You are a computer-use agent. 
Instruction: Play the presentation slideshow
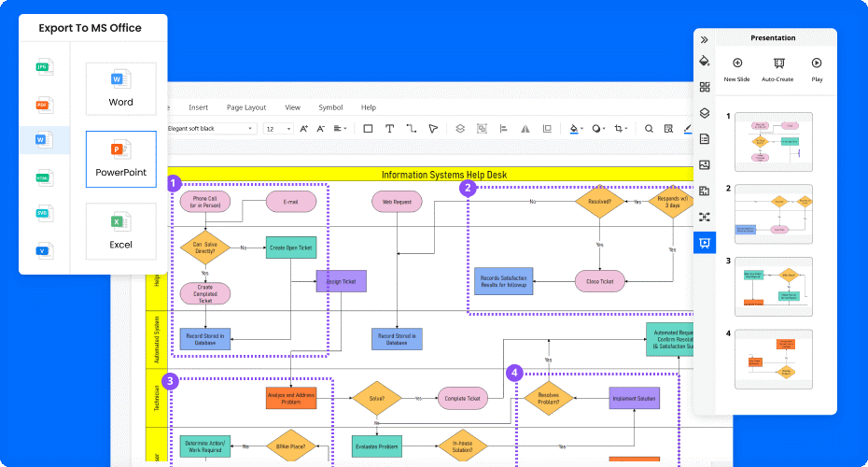coord(817,68)
